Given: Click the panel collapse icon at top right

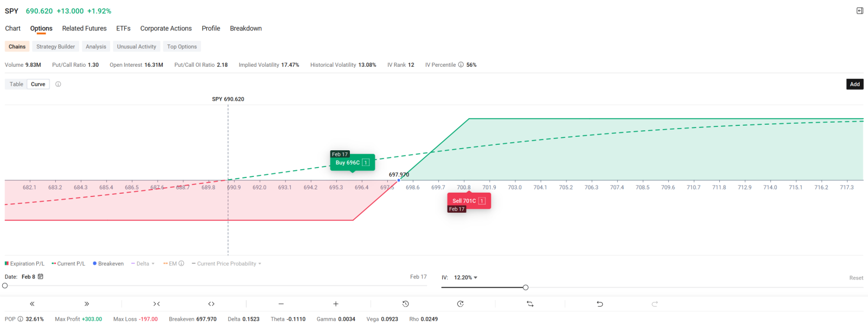Looking at the screenshot, I should (x=860, y=11).
